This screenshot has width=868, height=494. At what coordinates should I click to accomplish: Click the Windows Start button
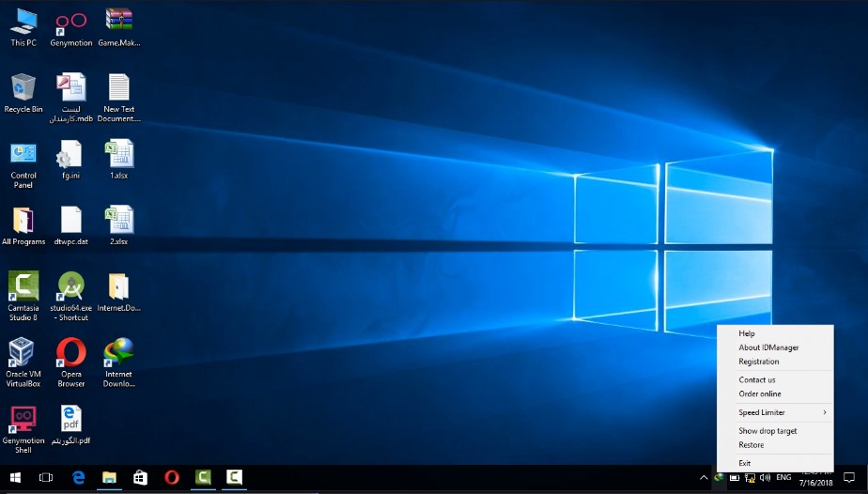click(x=15, y=478)
